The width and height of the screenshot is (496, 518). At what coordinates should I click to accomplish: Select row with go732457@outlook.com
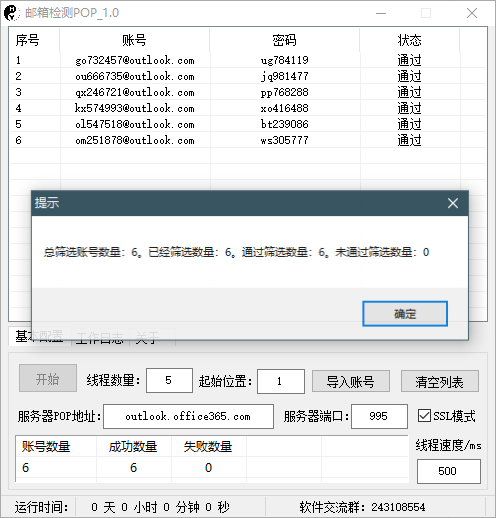point(247,60)
